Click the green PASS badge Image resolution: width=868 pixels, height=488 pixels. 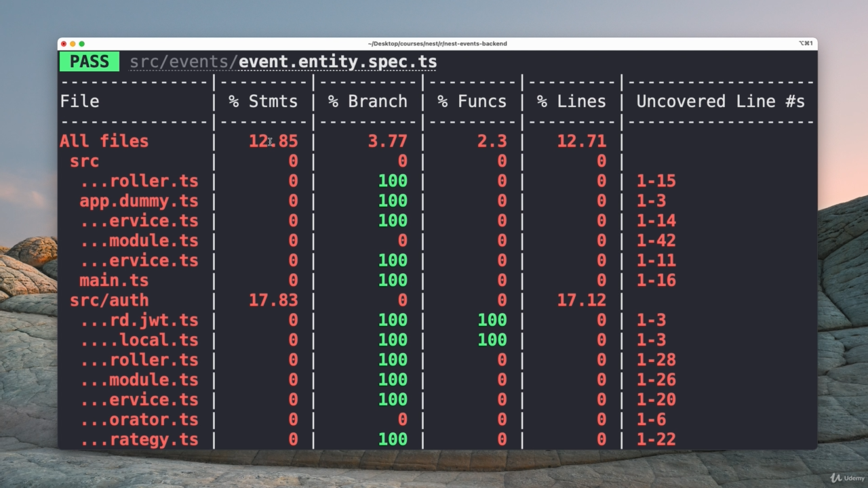(x=89, y=62)
